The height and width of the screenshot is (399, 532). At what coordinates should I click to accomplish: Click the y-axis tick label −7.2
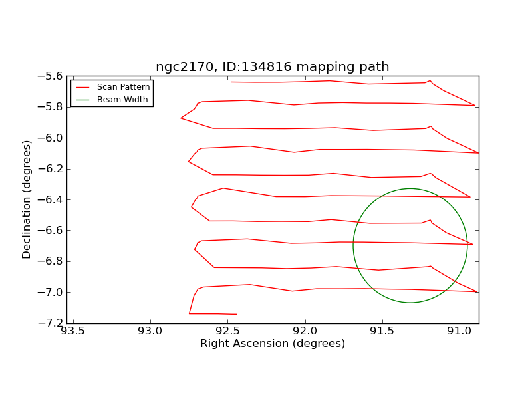[50, 323]
